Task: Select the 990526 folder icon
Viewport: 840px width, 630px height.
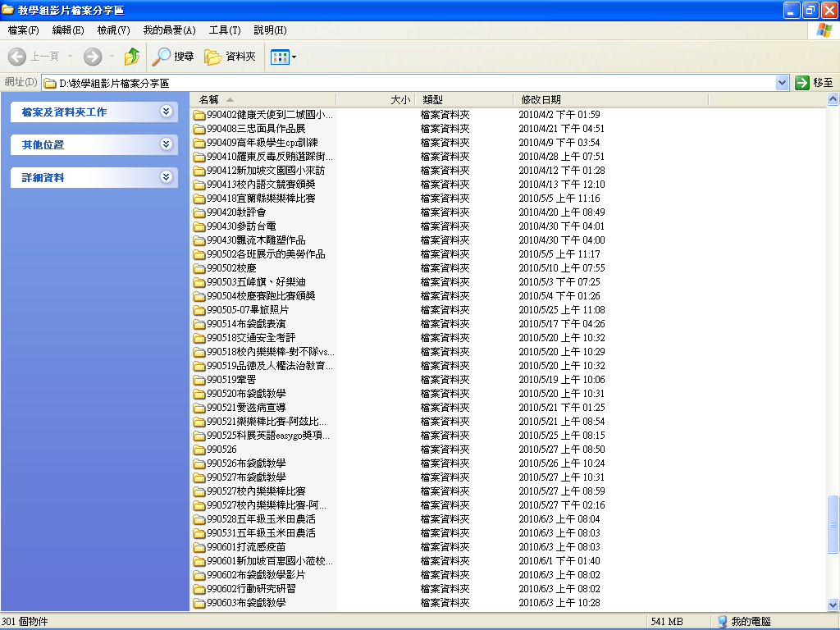Action: 199,450
